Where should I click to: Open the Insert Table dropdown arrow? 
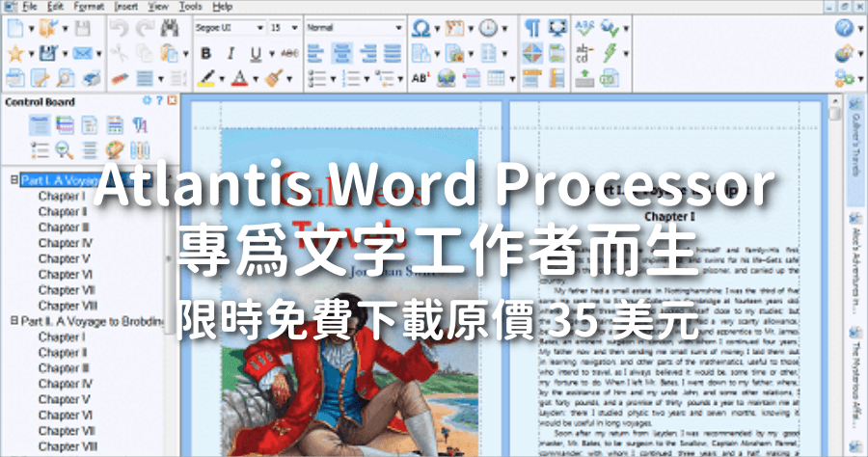(x=513, y=79)
